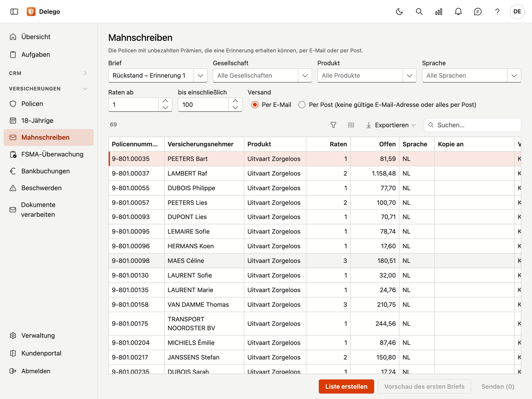Toggle the sidebar panel icon
The image size is (532, 399).
[14, 11]
